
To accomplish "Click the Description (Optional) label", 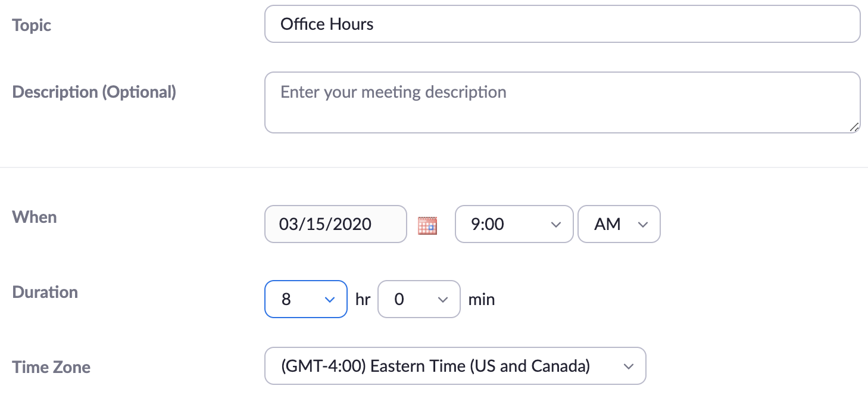I will [x=94, y=92].
